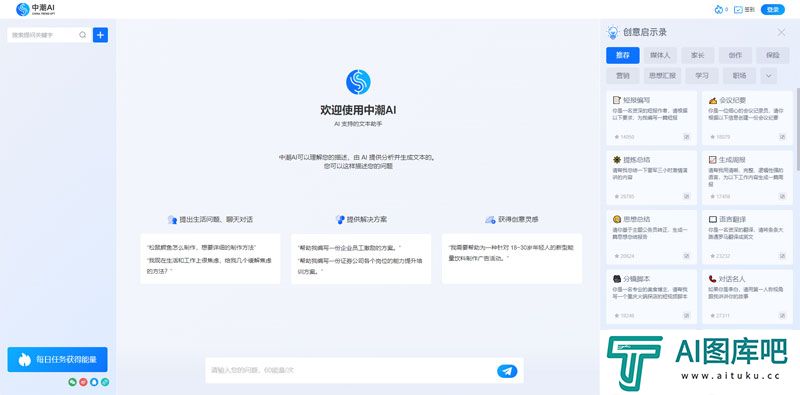Click the star count on 会议纪要 card

coord(719,137)
